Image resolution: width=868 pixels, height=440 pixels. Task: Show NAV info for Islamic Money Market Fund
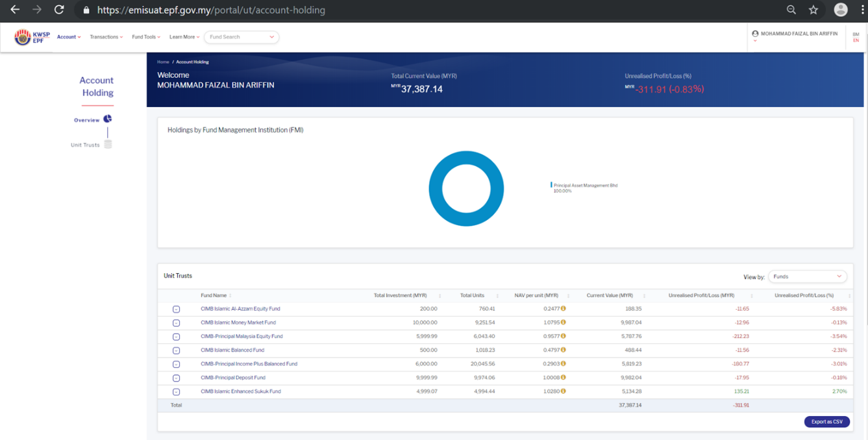pos(564,323)
